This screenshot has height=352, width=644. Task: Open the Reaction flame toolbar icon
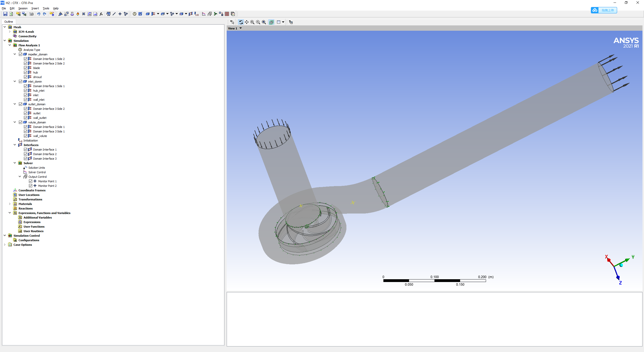[x=78, y=14]
